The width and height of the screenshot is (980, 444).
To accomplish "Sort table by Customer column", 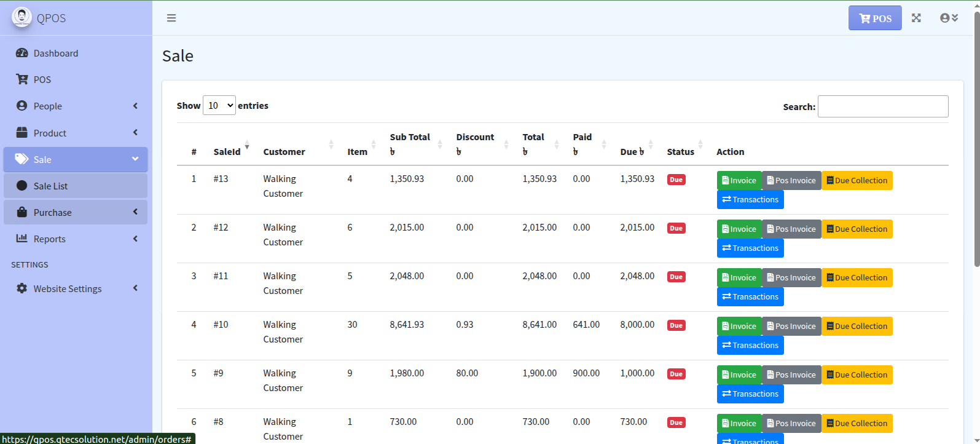I will (299, 145).
